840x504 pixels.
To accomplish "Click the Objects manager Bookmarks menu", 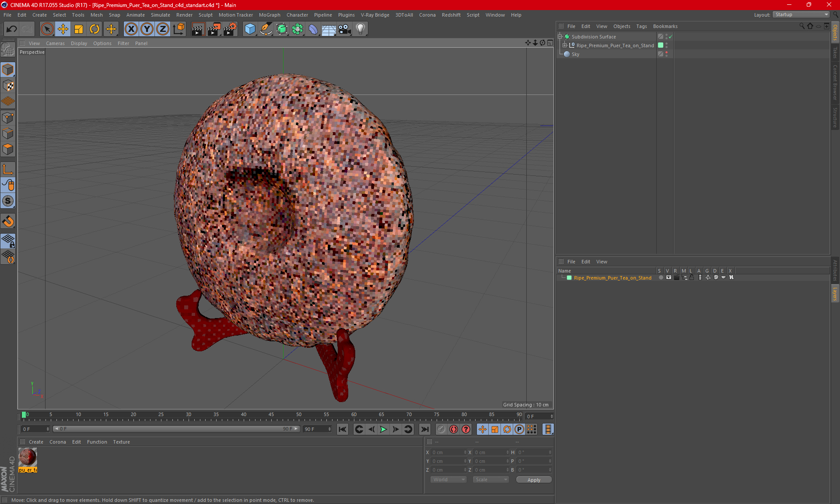I will click(x=665, y=26).
